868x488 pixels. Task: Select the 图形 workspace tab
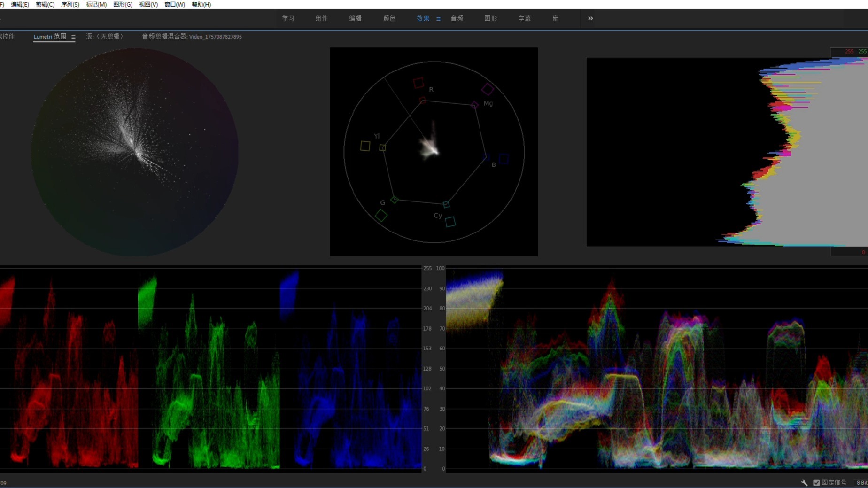click(x=491, y=18)
